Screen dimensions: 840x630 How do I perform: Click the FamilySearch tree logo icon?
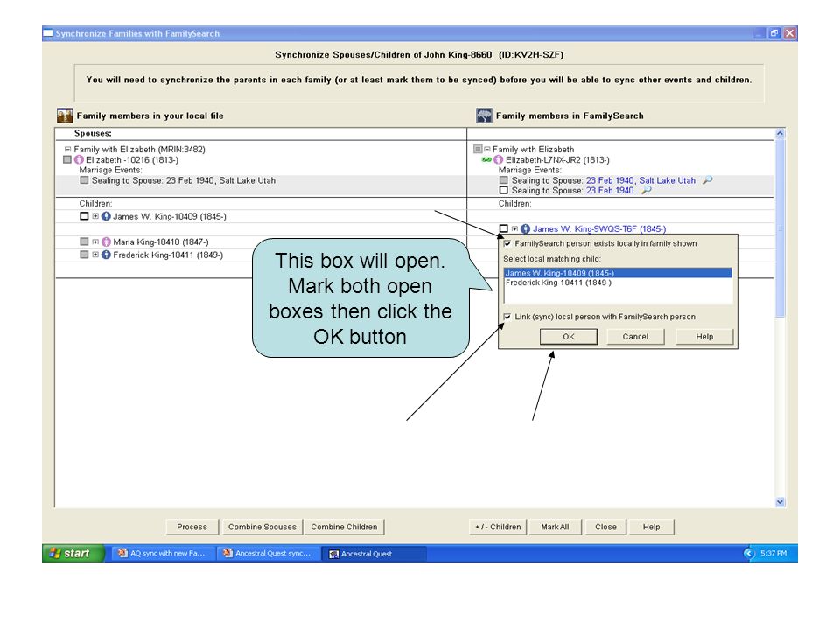coord(484,115)
